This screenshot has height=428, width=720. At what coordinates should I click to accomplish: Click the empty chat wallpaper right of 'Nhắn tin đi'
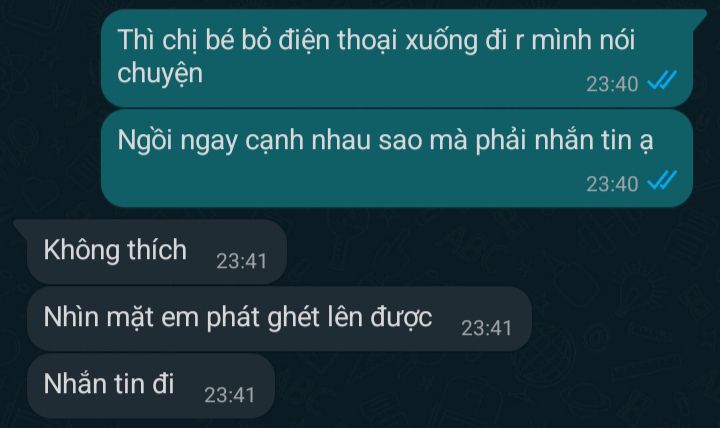click(496, 388)
